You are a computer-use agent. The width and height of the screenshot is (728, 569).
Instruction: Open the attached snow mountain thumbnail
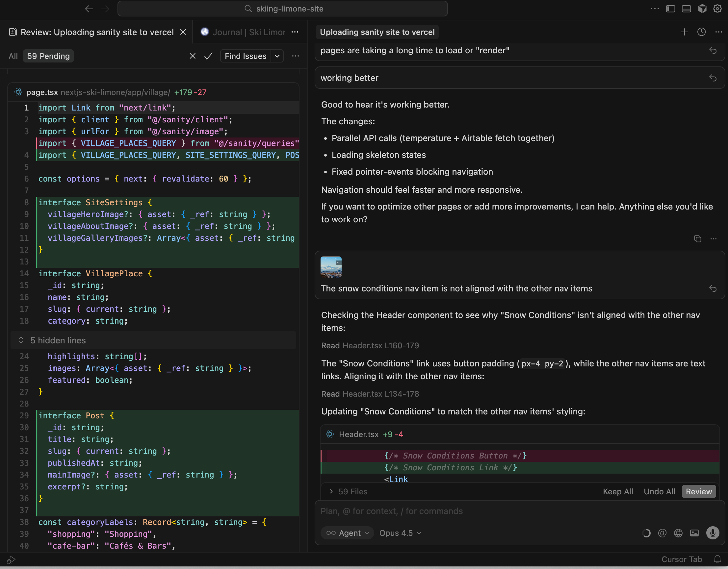point(331,267)
